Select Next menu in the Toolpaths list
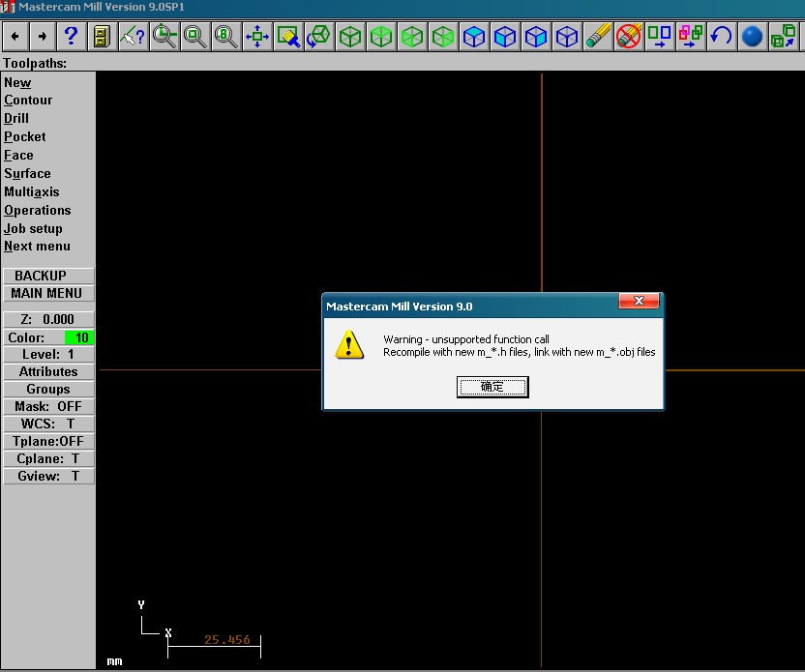The height and width of the screenshot is (672, 805). coord(37,247)
